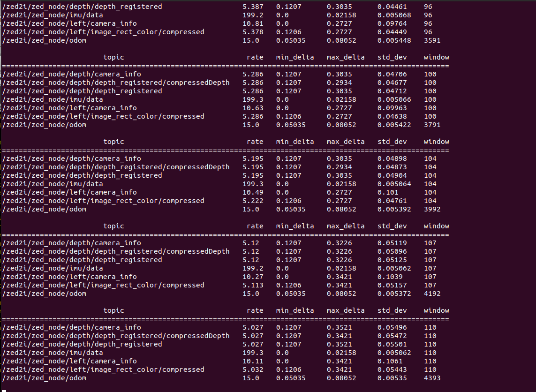Select the odom window value 3791
Screen dimensions: 536x392
[x=432, y=125]
